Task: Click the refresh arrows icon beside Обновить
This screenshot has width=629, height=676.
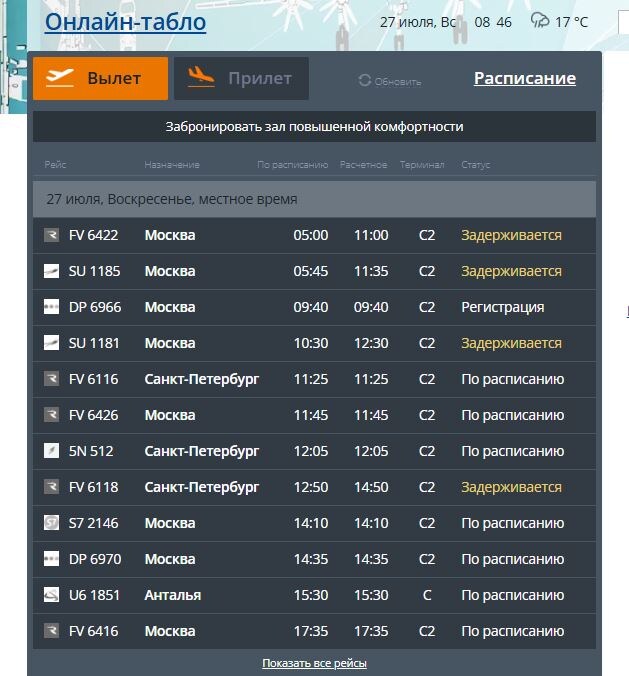Action: click(364, 81)
